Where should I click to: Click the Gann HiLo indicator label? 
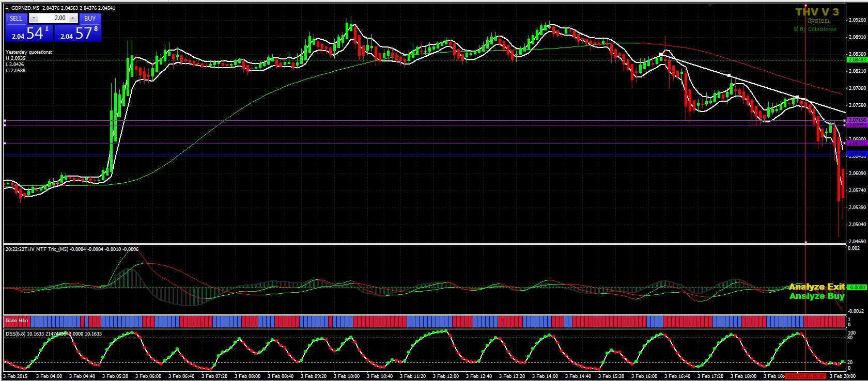click(17, 321)
